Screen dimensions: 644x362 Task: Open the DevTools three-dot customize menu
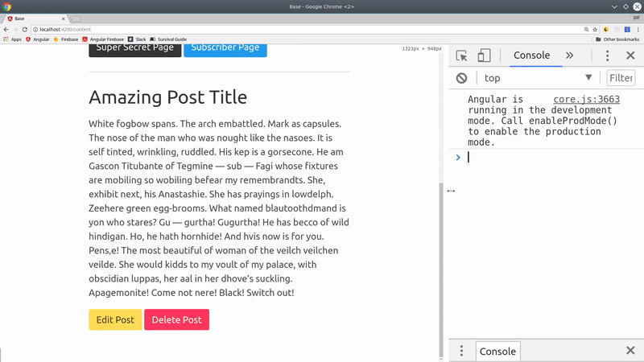[x=607, y=56]
